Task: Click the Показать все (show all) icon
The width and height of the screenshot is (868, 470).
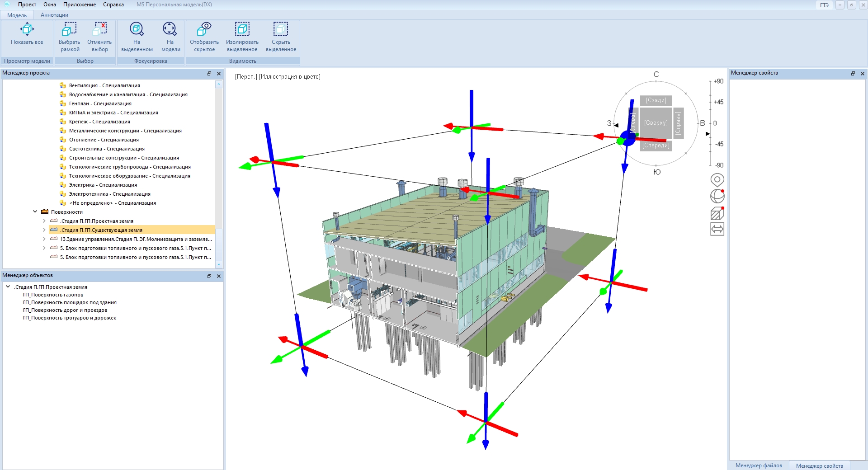Action: [27, 30]
